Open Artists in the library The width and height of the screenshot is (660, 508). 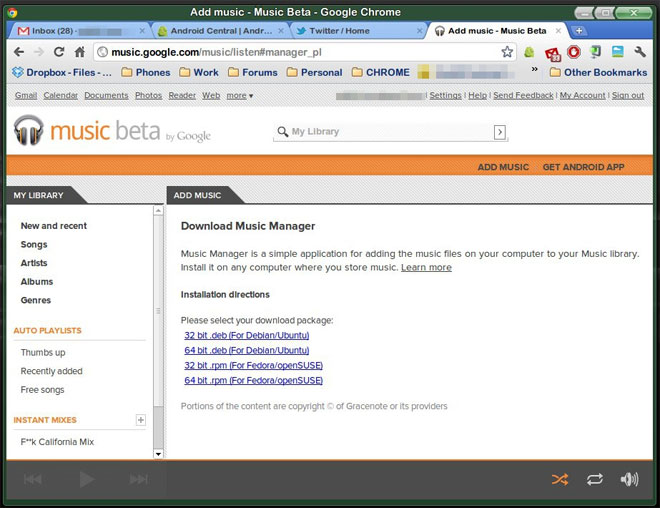click(34, 263)
